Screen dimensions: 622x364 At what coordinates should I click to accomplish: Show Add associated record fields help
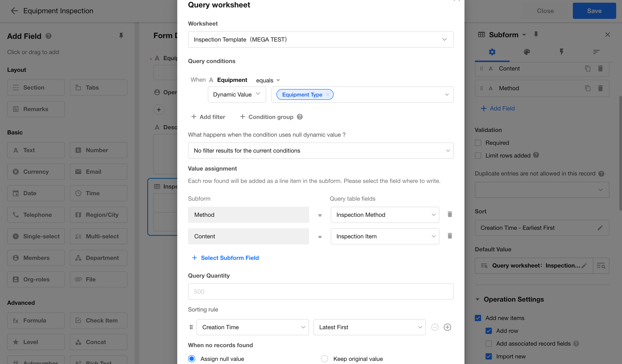coord(576,344)
